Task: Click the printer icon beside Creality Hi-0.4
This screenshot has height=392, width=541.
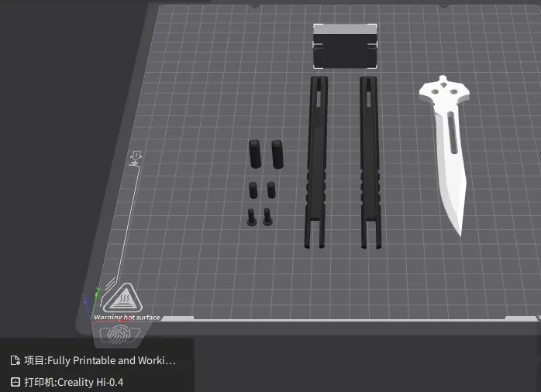Action: 16,382
